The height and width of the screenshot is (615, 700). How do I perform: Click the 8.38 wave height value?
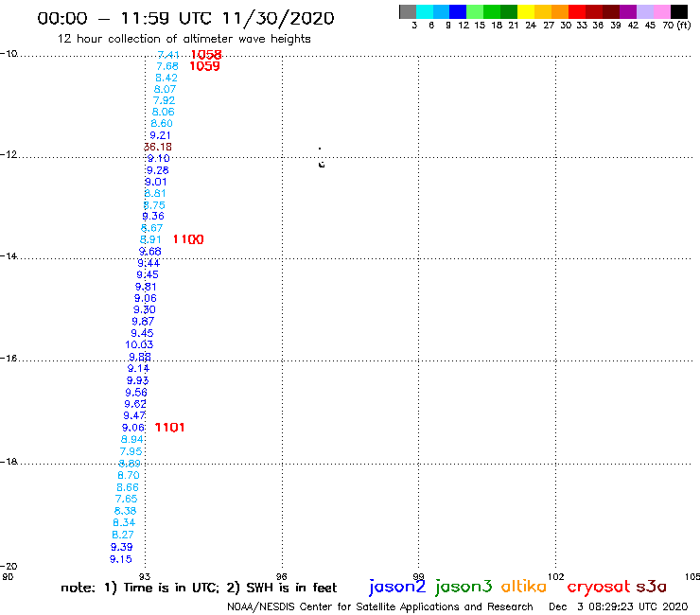coord(126,511)
